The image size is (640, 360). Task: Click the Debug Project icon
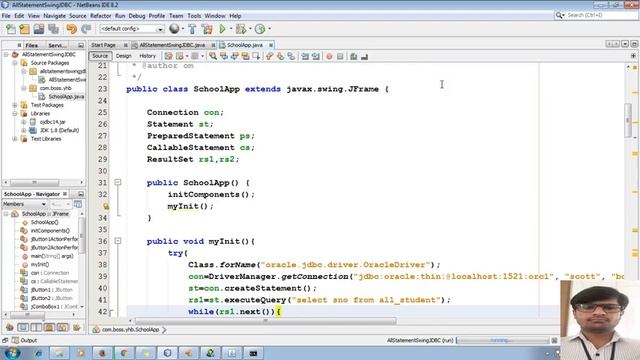pos(241,29)
